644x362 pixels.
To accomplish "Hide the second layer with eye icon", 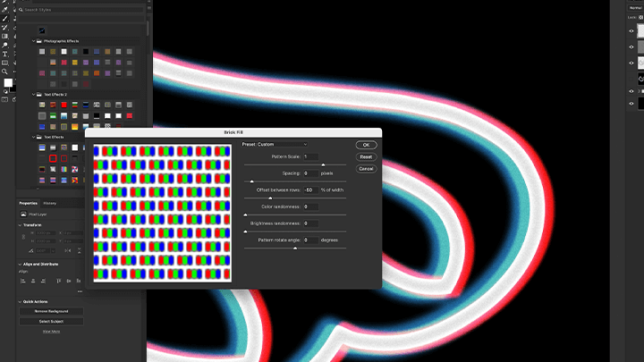I will [631, 46].
